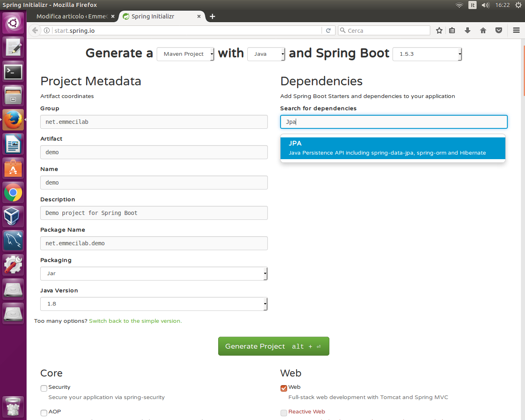This screenshot has height=420, width=525.
Task: Open a new browser tab
Action: click(x=212, y=16)
